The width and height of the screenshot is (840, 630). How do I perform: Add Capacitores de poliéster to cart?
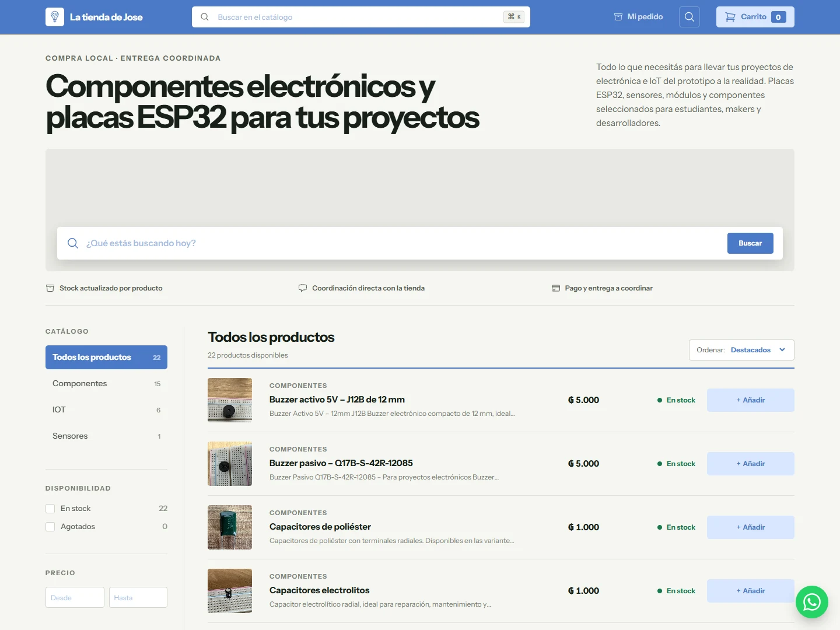[751, 527]
